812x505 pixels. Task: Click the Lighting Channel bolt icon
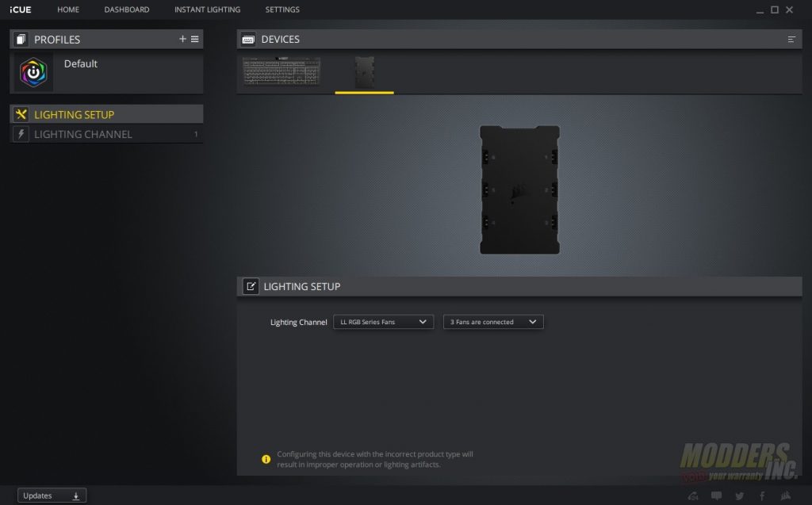21,134
